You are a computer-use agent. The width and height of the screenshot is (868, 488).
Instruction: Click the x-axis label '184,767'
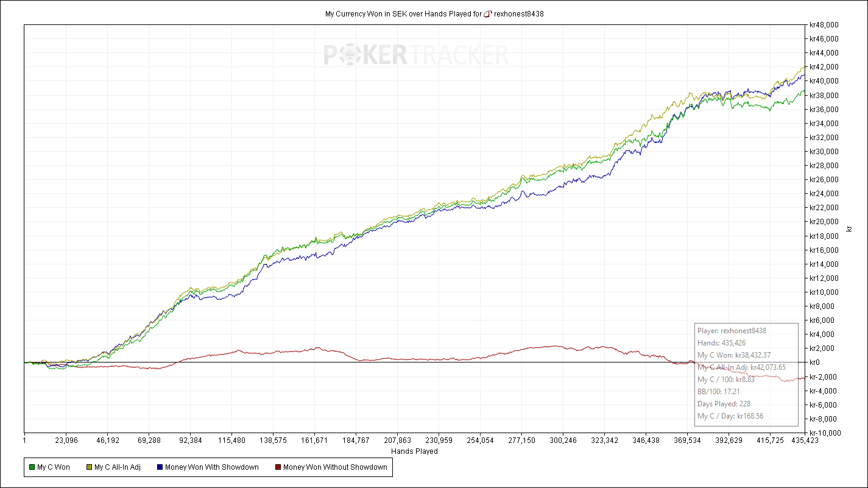pos(356,440)
